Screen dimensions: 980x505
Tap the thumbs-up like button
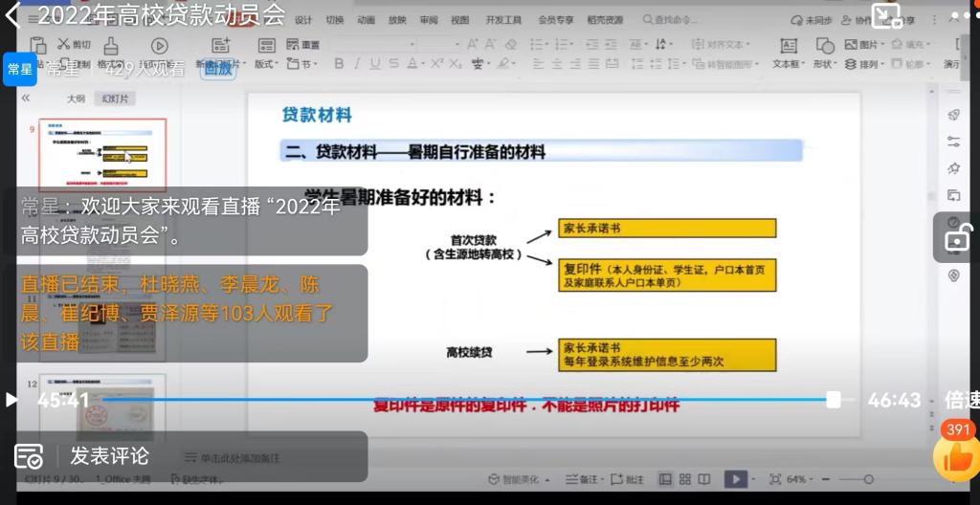pos(957,460)
